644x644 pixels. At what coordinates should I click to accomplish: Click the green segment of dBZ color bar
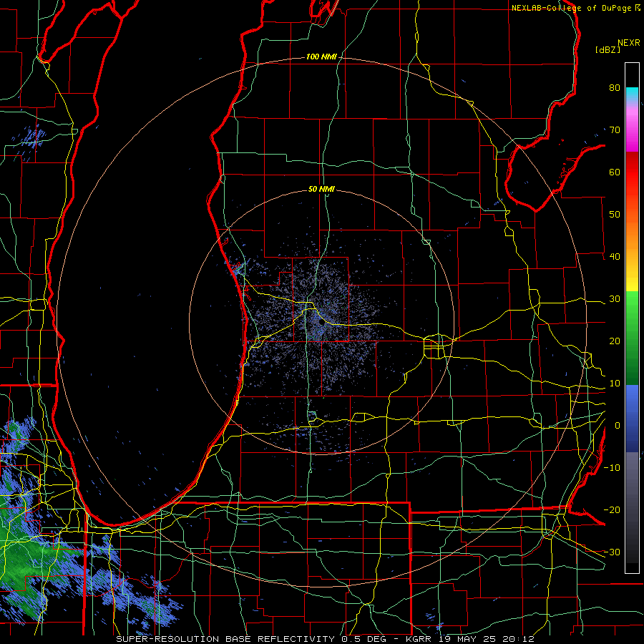tap(632, 338)
